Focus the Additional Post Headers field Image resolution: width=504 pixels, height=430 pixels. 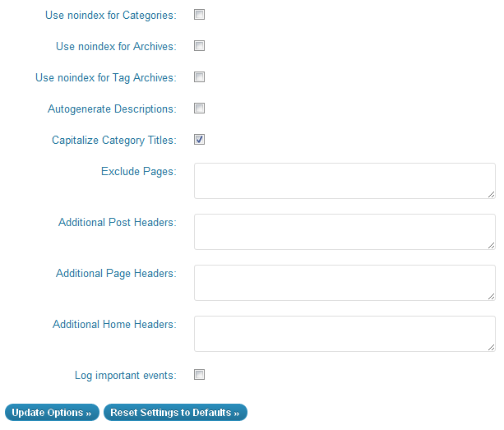pos(344,232)
